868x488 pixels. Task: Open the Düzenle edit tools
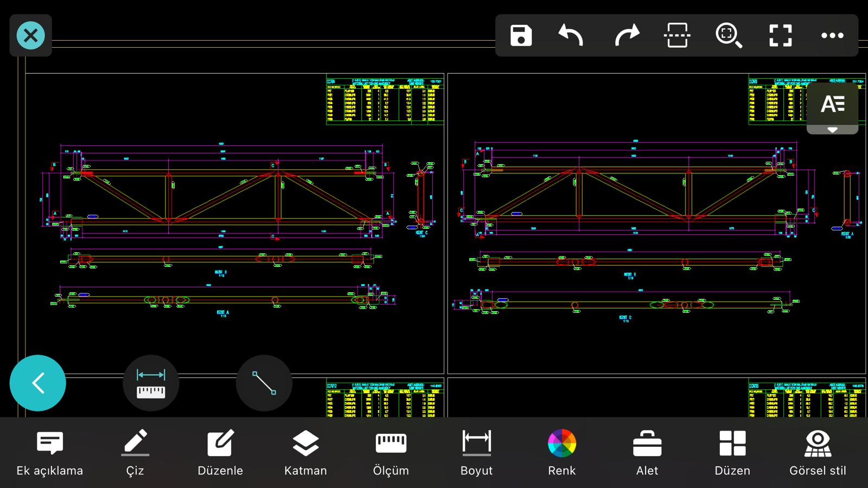click(x=220, y=453)
